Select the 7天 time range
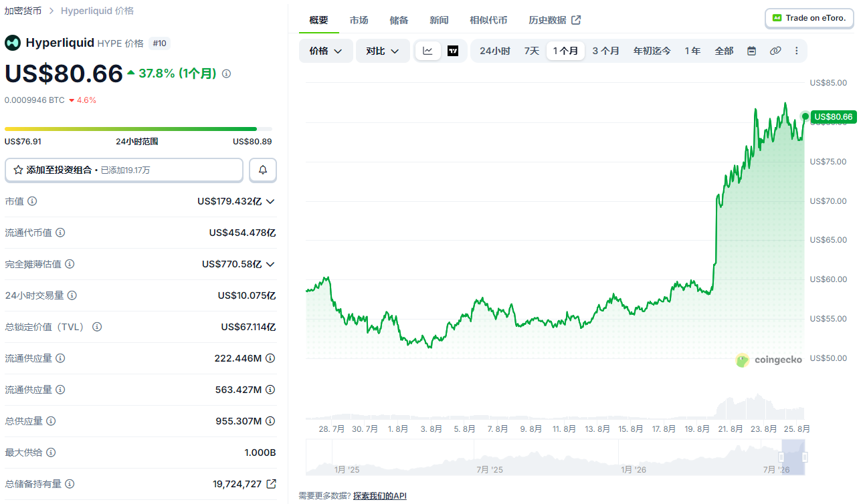The height and width of the screenshot is (504, 865). pyautogui.click(x=531, y=51)
